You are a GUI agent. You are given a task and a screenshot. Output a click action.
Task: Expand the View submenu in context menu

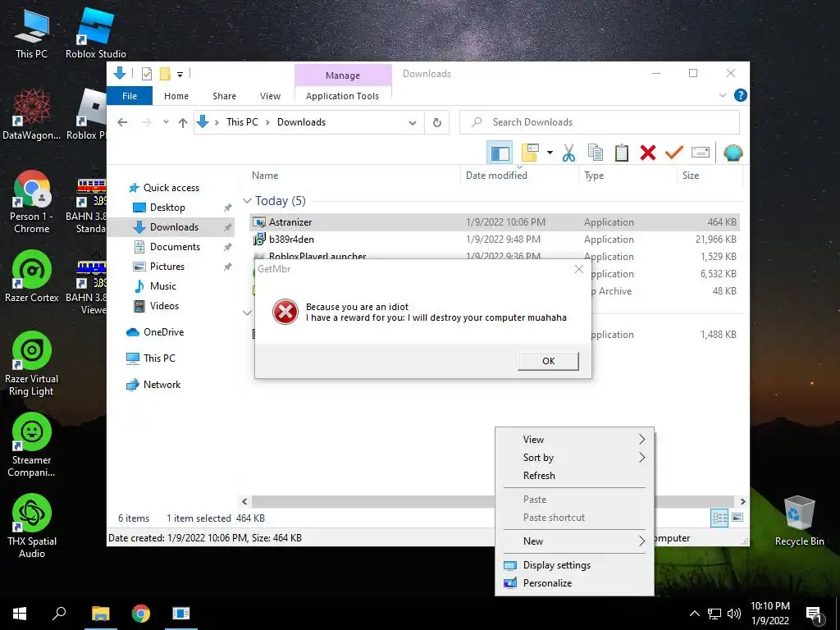574,440
